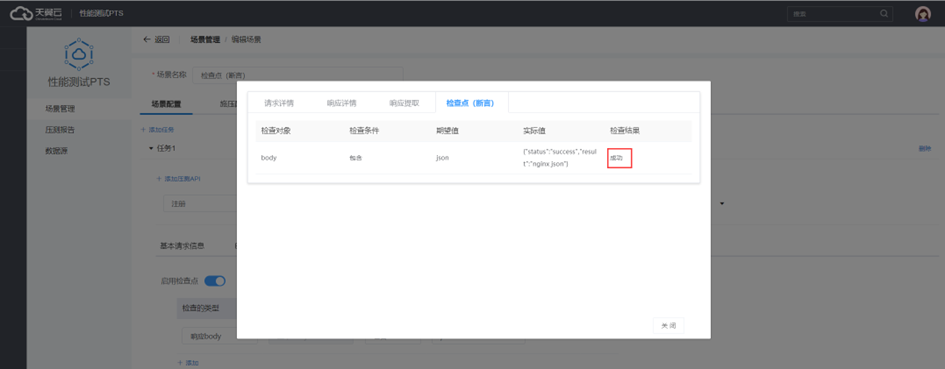945x369 pixels.
Task: Click the 实际值 column header
Action: 534,131
